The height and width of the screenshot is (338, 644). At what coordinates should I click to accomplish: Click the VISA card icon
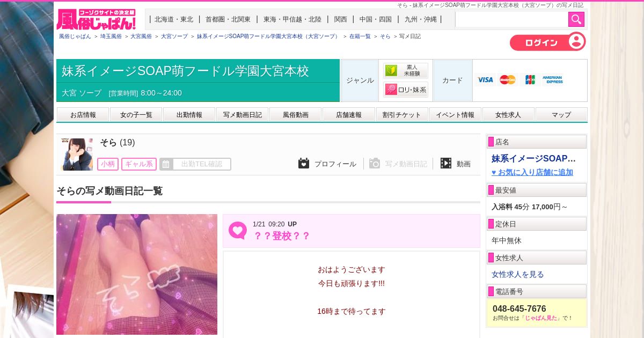(x=485, y=80)
